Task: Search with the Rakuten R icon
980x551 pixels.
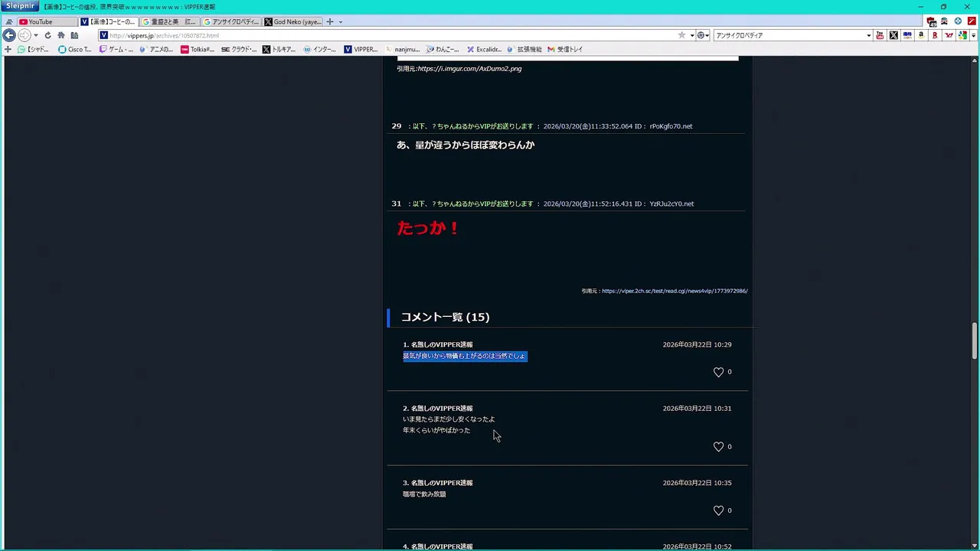Action: 935,35
